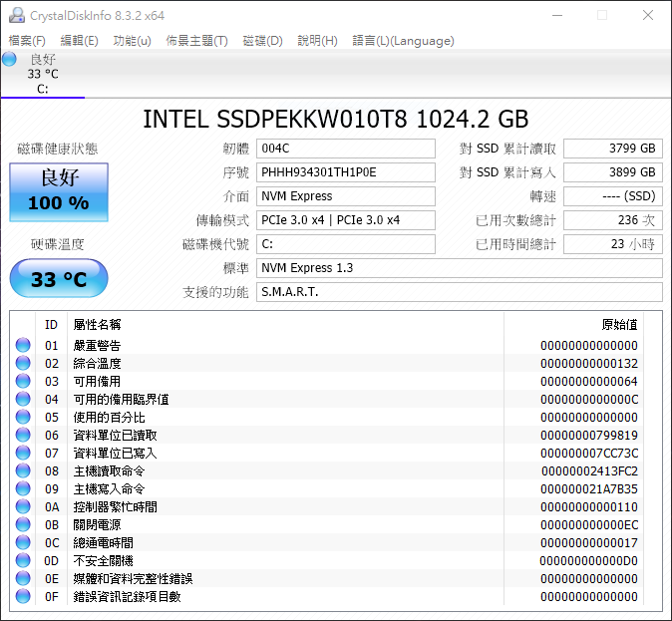Open the 語言(L)(Language) menu
The width and height of the screenshot is (672, 621).
(x=403, y=41)
